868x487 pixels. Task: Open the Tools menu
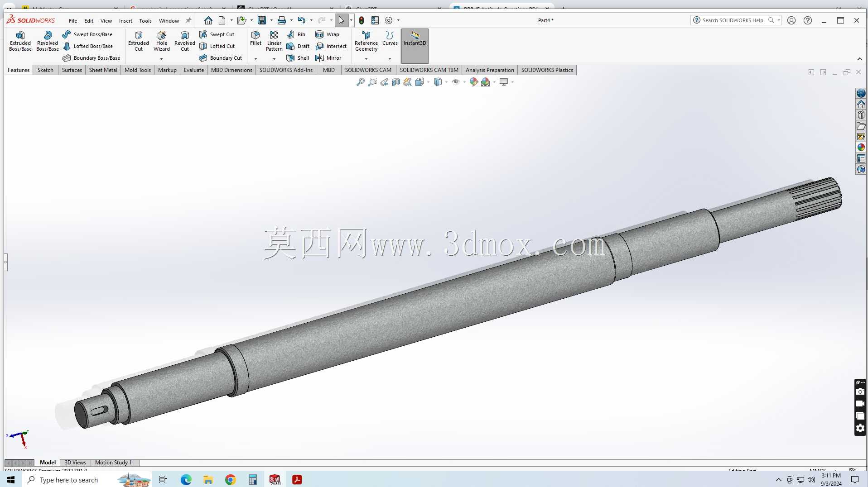[x=145, y=21]
